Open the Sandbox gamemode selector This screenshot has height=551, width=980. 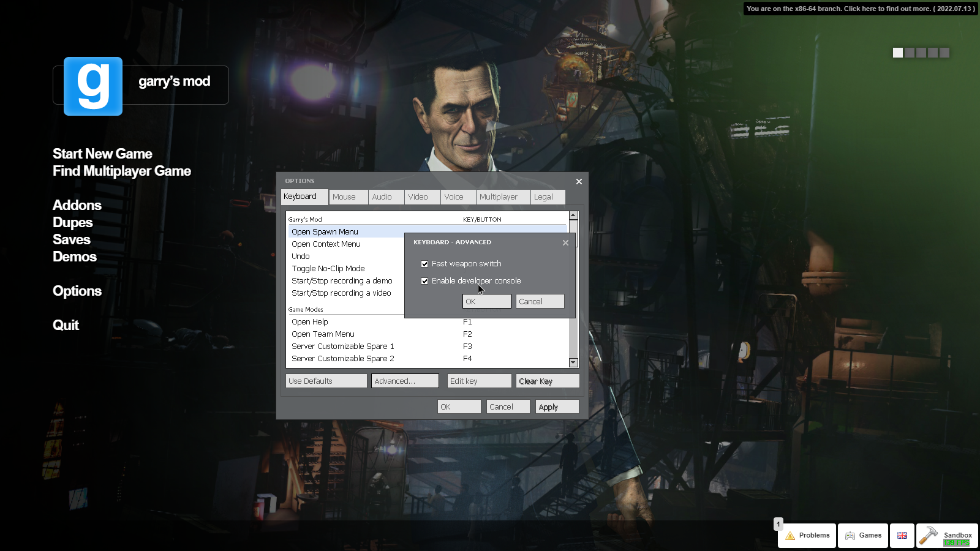[x=948, y=536]
